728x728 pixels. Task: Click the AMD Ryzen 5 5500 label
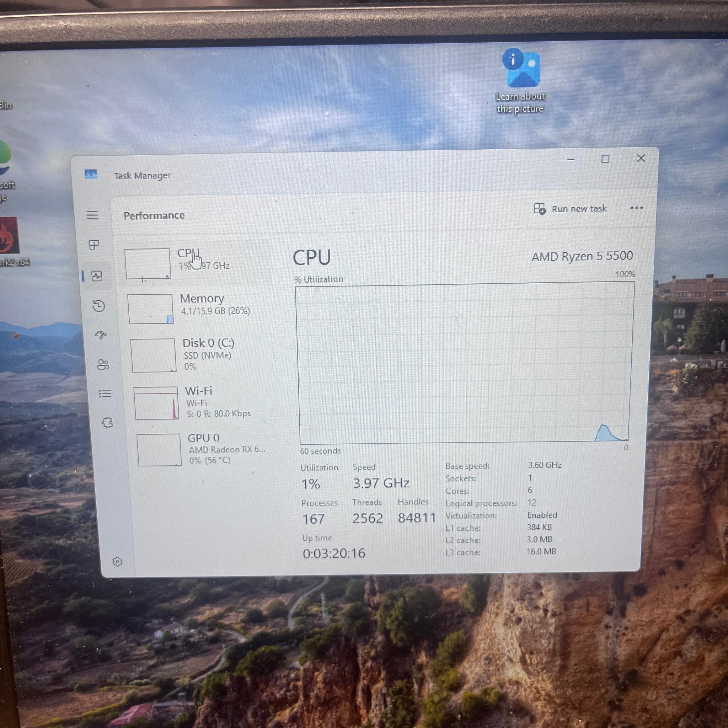pyautogui.click(x=582, y=256)
